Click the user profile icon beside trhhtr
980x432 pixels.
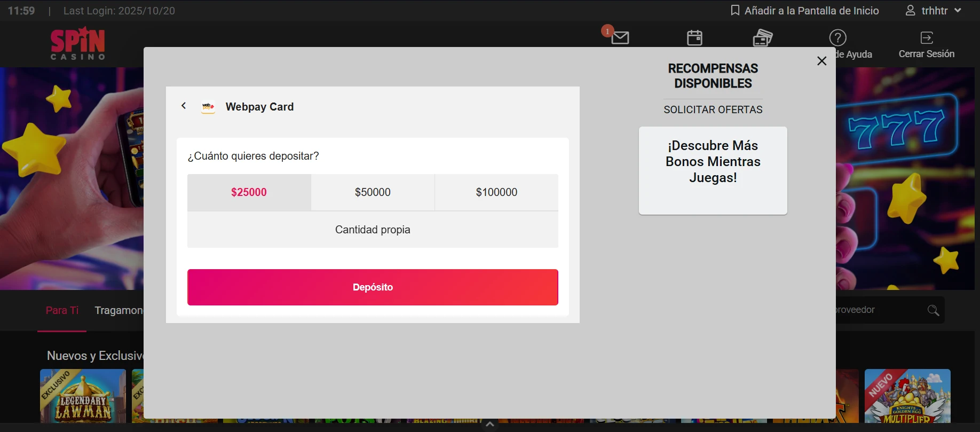tap(911, 10)
